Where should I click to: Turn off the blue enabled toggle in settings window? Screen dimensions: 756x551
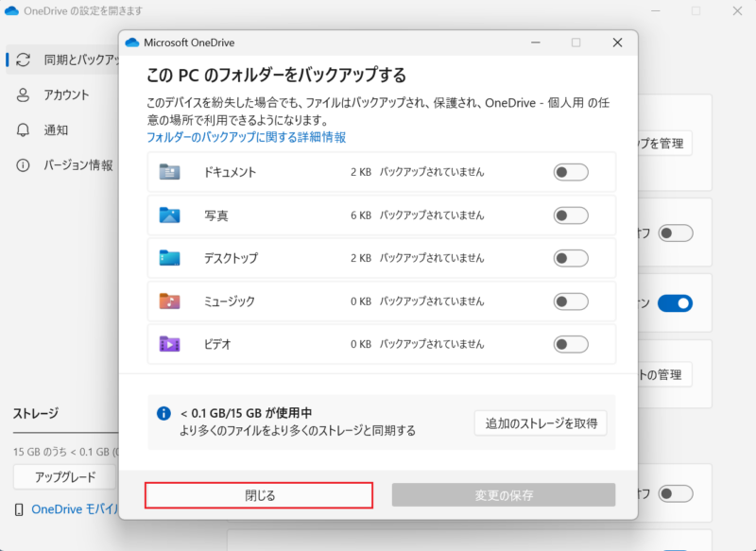click(676, 303)
